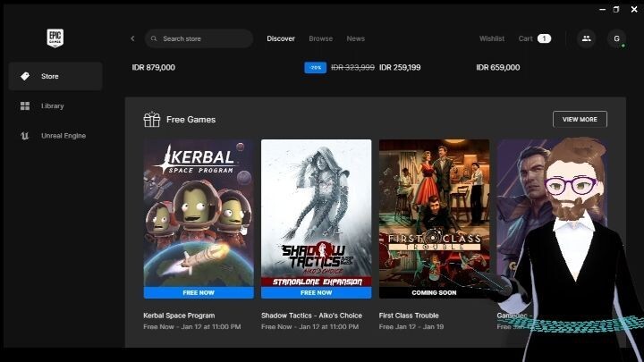Restore the Epic Games launcher window
Viewport: 644px width, 362px height.
(x=616, y=10)
